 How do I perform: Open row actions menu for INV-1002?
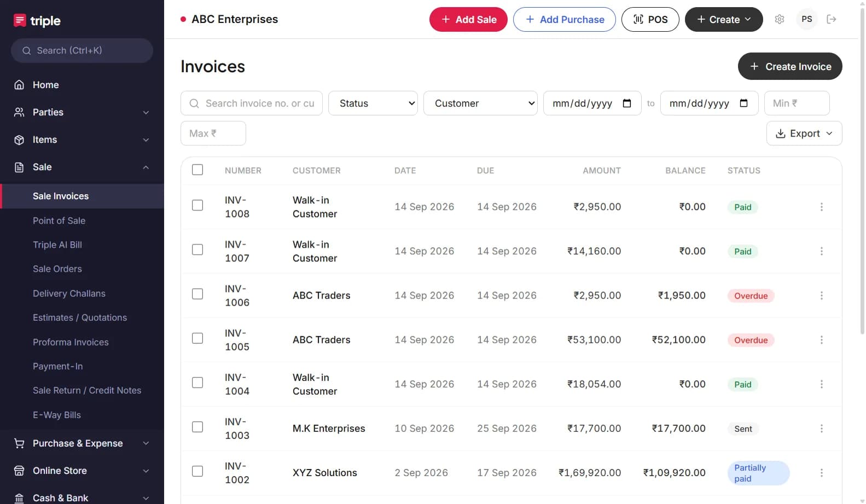[822, 473]
